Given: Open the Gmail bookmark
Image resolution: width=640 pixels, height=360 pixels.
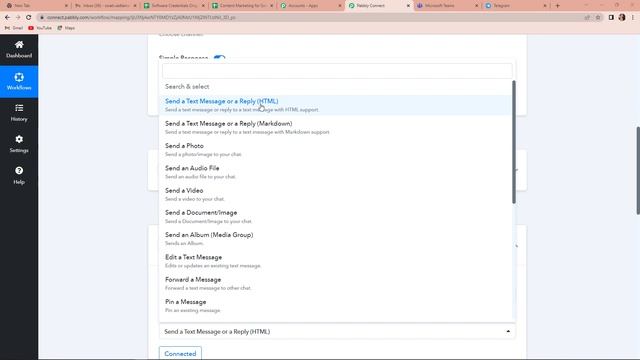Looking at the screenshot, I should click(x=14, y=28).
